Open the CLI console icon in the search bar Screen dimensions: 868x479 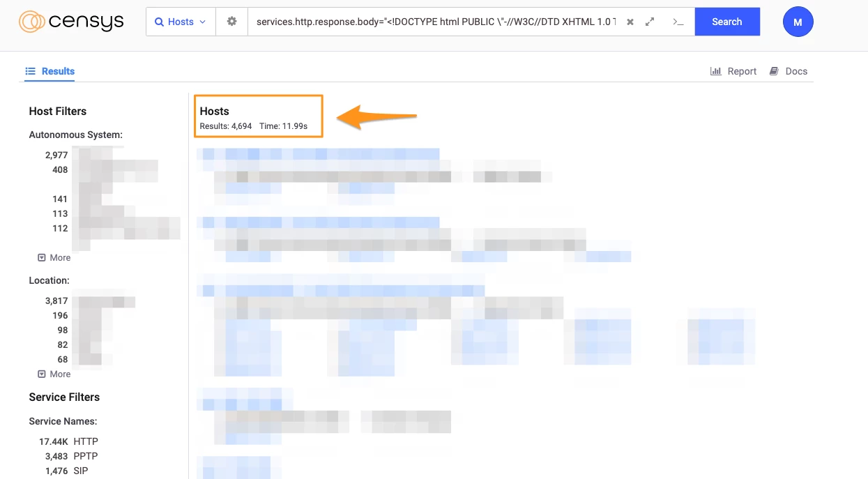click(678, 22)
